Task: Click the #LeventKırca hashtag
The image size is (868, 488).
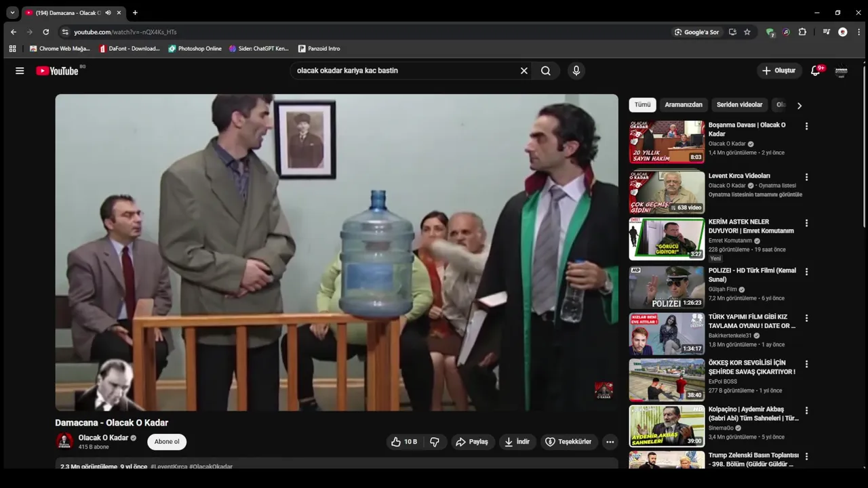Action: pos(169,466)
